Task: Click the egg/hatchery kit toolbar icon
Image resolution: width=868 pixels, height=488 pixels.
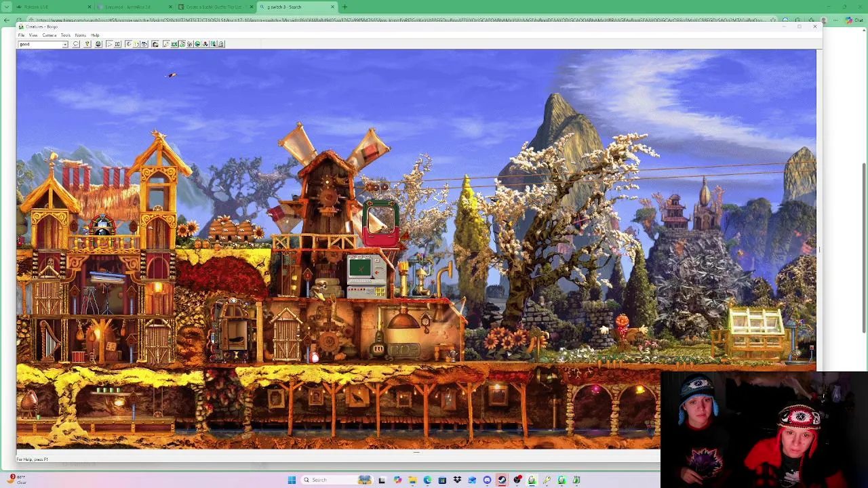Action: click(x=190, y=44)
